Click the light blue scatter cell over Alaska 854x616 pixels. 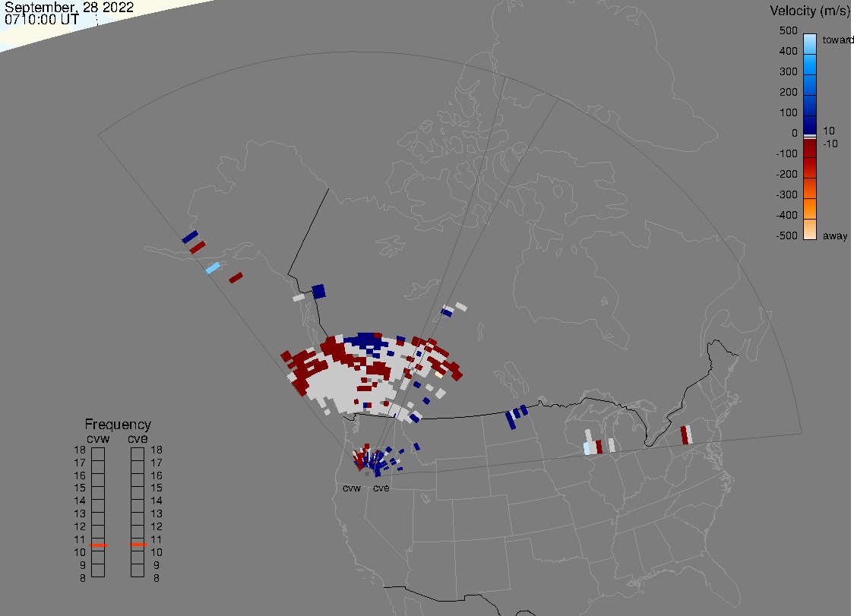(x=213, y=268)
